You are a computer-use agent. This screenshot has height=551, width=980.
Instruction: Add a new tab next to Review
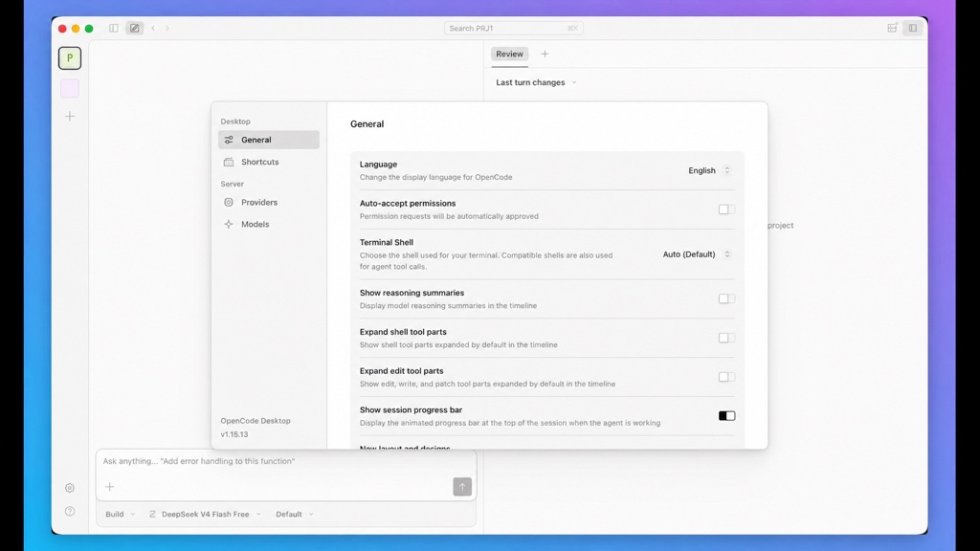point(545,55)
